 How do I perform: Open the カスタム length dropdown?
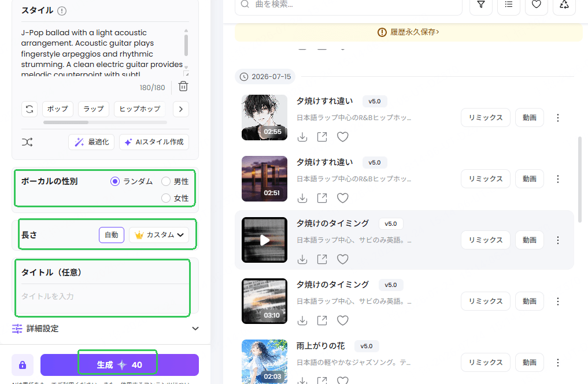point(159,235)
